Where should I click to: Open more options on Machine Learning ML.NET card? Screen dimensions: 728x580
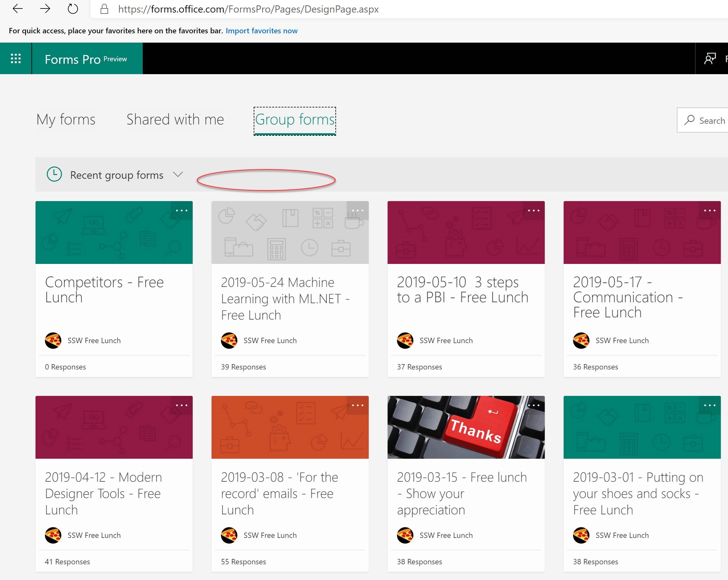pyautogui.click(x=357, y=210)
